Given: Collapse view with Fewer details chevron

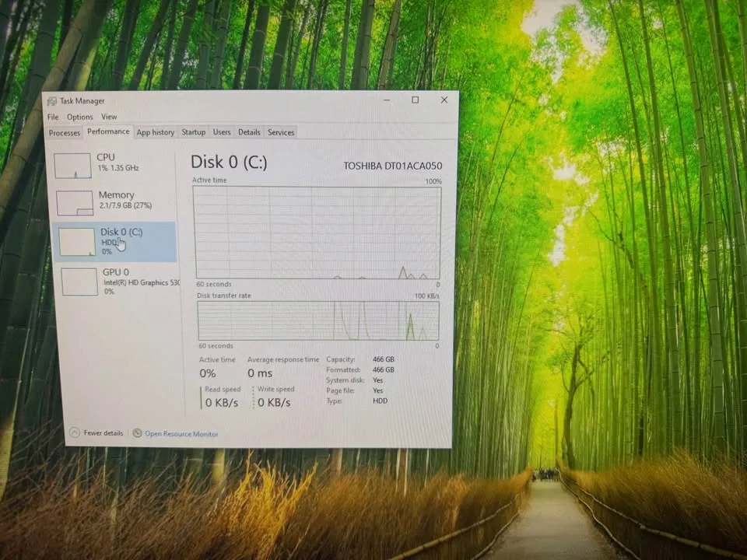Looking at the screenshot, I should [x=75, y=432].
